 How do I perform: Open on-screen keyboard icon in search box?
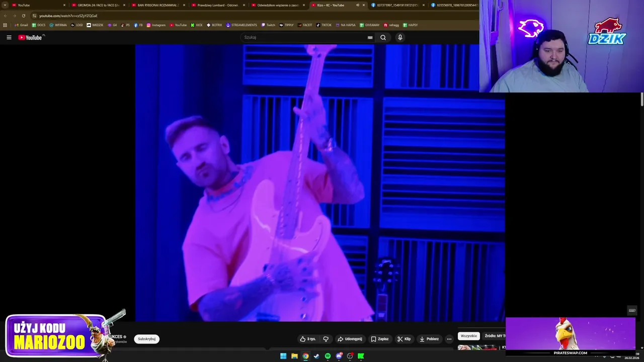coord(370,37)
